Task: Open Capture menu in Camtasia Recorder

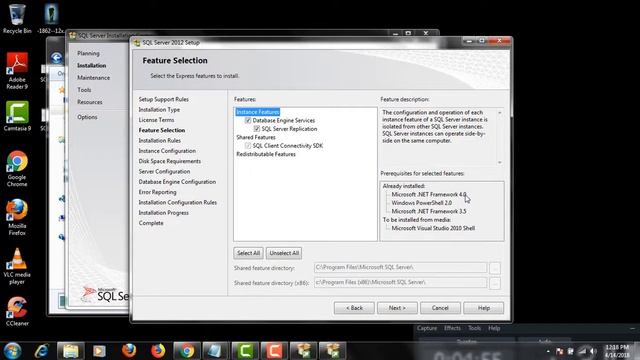Action: click(x=427, y=328)
